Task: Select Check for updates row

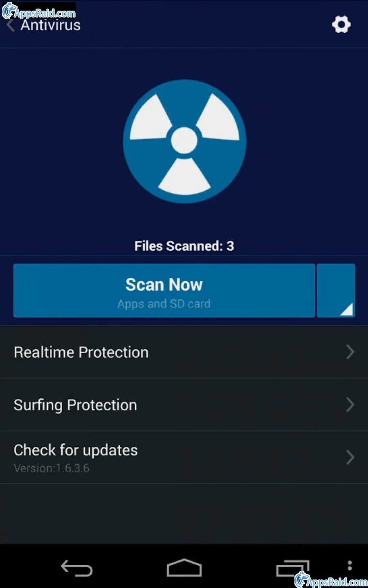Action: click(184, 457)
